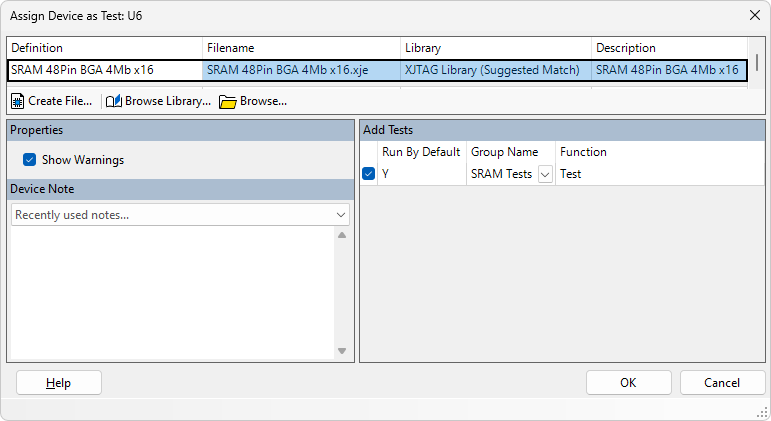
Task: Open the SRAM Tests group name dropdown
Action: click(x=545, y=174)
